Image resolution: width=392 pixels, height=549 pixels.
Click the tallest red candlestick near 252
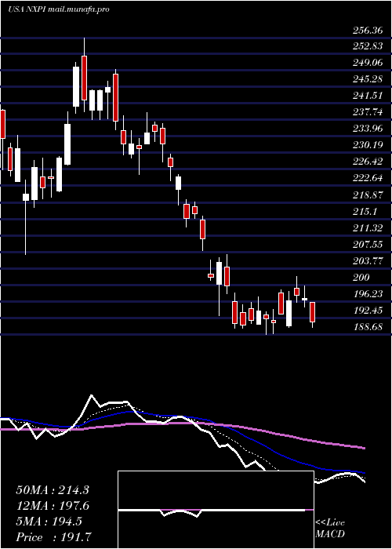coord(84,78)
